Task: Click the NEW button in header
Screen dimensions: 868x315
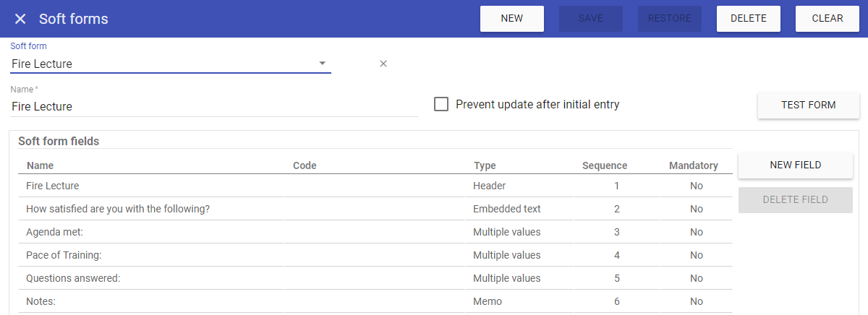Action: point(511,19)
